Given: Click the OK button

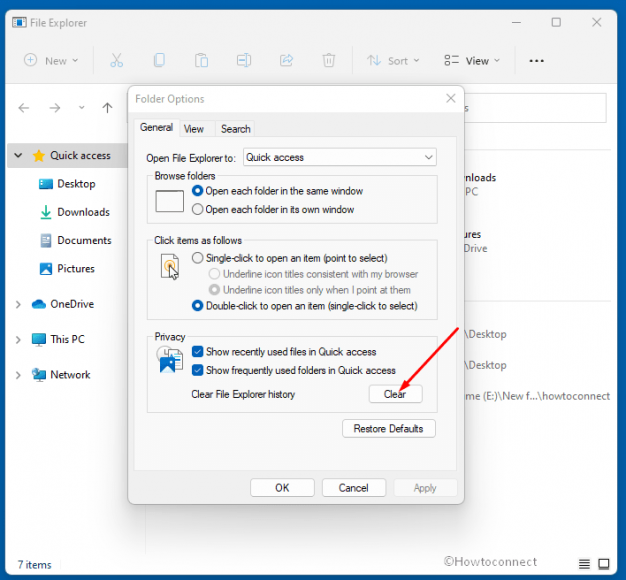Looking at the screenshot, I should click(282, 488).
